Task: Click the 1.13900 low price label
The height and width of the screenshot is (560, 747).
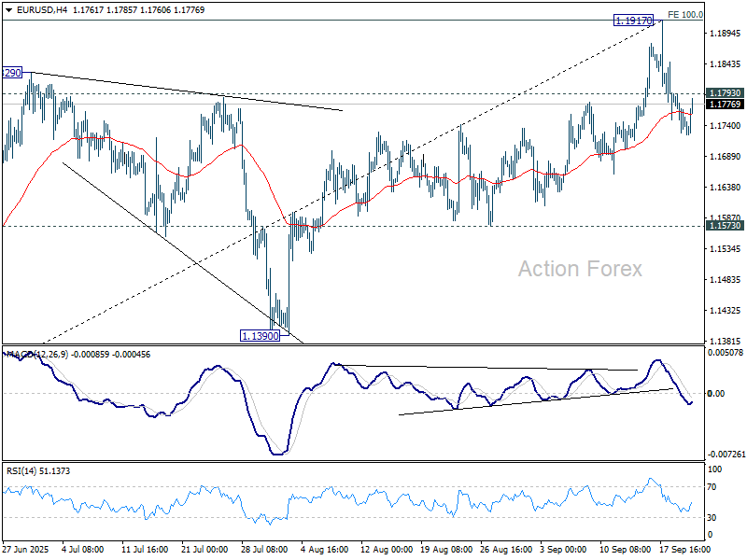Action: [261, 335]
